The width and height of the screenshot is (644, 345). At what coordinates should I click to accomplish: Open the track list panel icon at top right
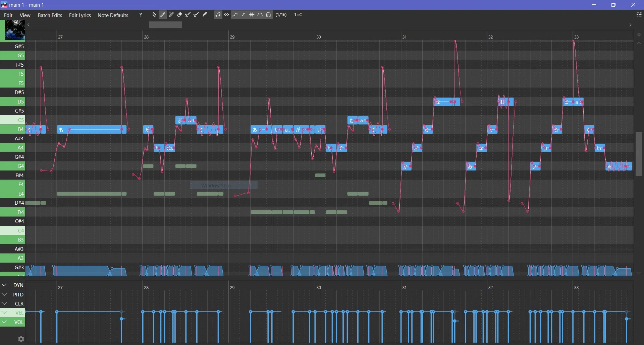pos(639,14)
